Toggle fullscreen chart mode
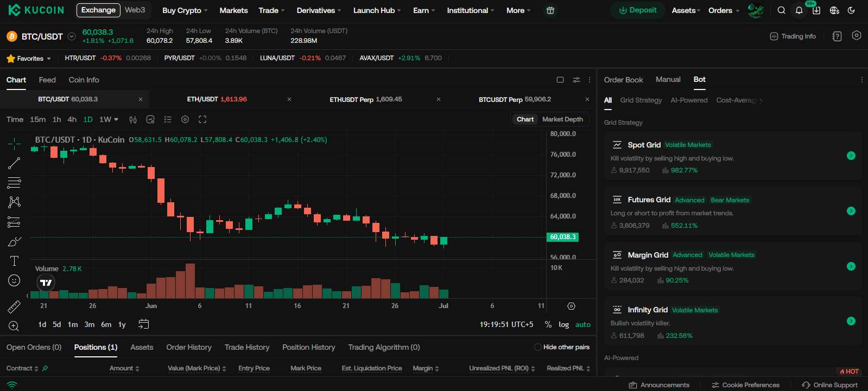This screenshot has width=868, height=391. pos(202,119)
